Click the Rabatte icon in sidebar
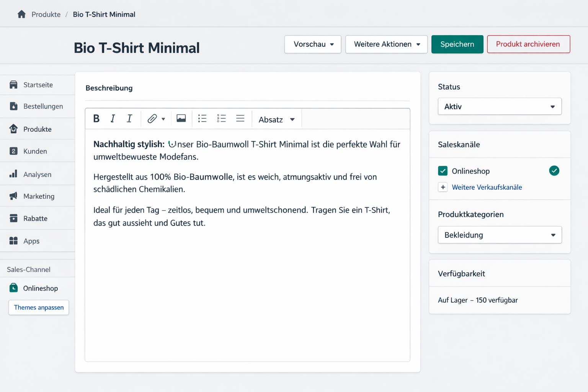This screenshot has width=588, height=392. click(13, 218)
